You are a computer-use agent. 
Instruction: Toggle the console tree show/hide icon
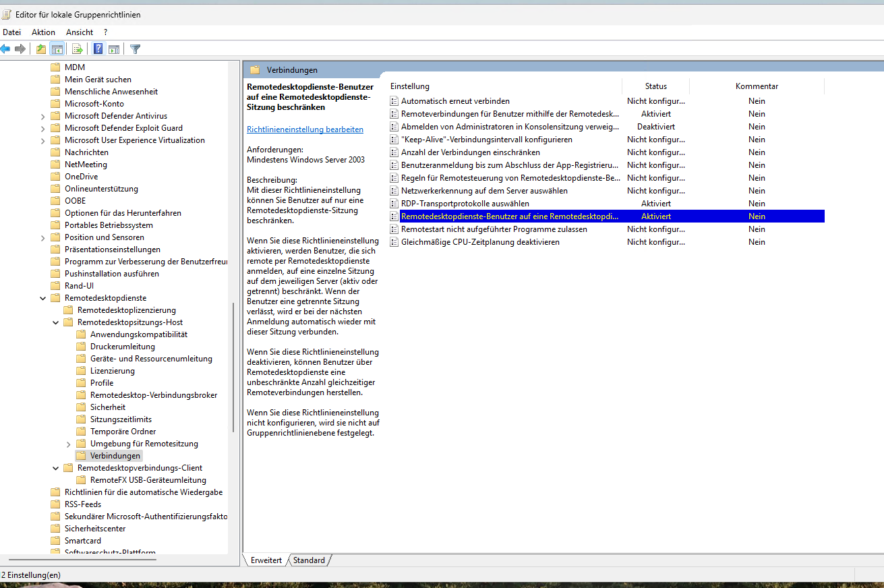[x=57, y=49]
